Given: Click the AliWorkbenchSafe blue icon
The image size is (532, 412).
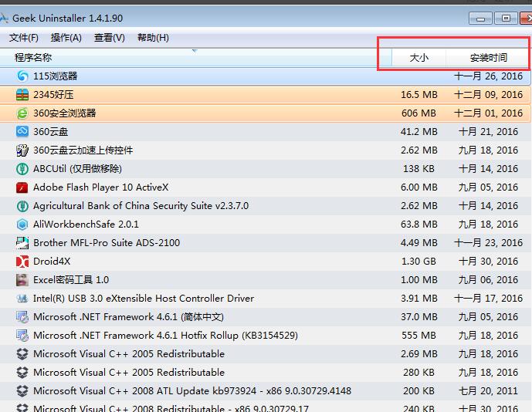Looking at the screenshot, I should coord(22,225).
